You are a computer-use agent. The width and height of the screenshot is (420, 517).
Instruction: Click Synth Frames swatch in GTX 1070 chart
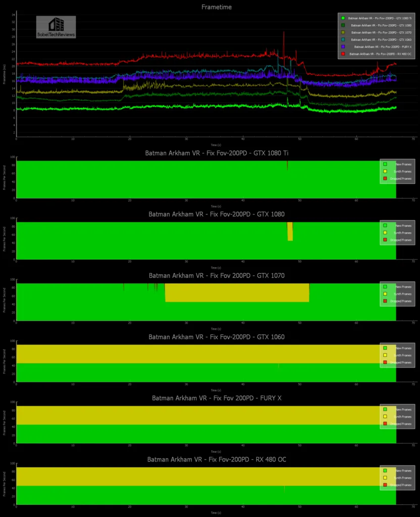[385, 294]
